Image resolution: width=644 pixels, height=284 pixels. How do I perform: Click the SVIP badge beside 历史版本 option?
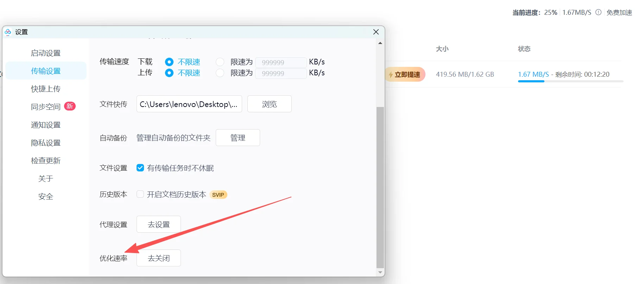[218, 195]
